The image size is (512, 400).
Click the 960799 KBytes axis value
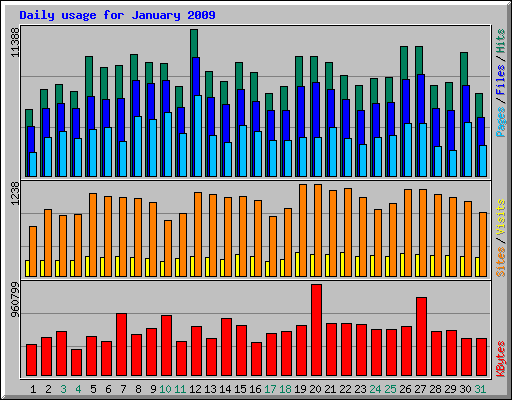15,300
